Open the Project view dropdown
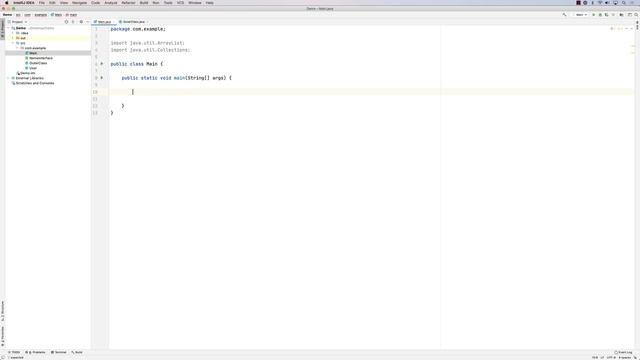Viewport: 640px width, 360px height. [x=17, y=22]
